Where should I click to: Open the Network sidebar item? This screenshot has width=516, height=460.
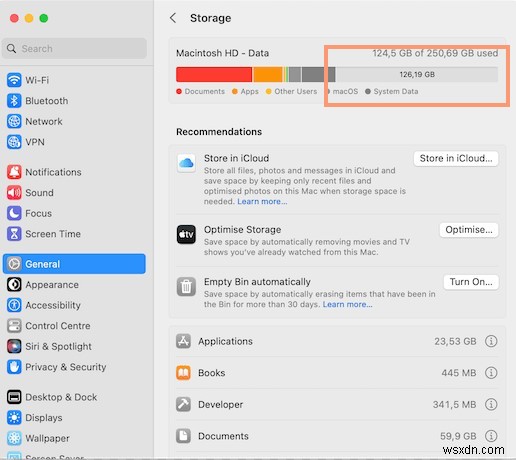pos(74,121)
